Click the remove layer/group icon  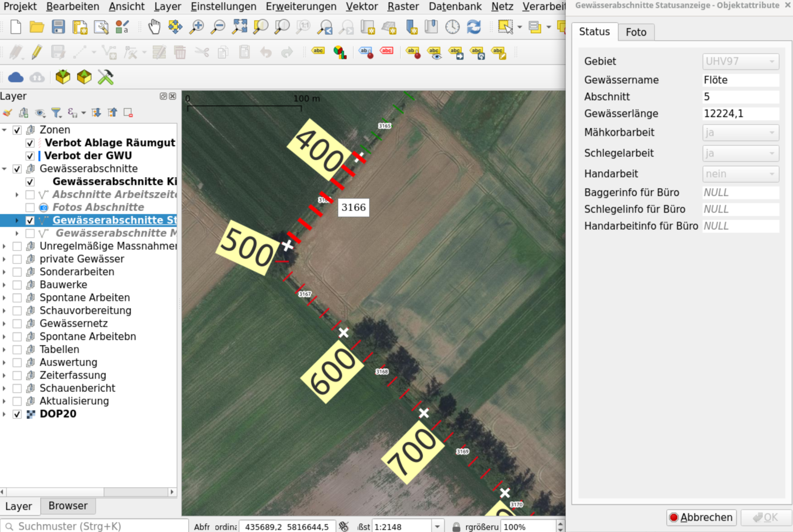[128, 113]
